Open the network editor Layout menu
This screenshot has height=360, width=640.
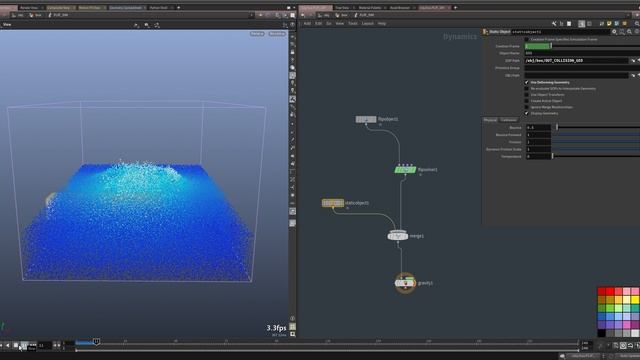(x=368, y=24)
